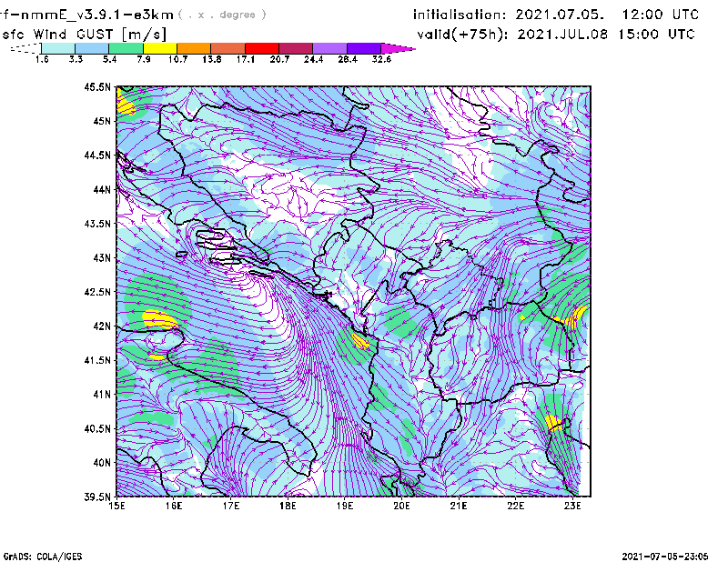The width and height of the screenshot is (728, 562).
Task: Click the 19E longitude label
Action: point(345,506)
